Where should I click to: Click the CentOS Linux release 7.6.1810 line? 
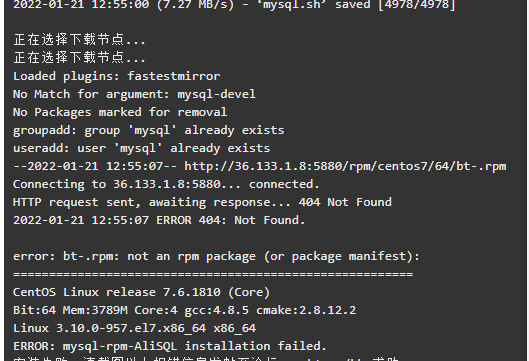141,292
